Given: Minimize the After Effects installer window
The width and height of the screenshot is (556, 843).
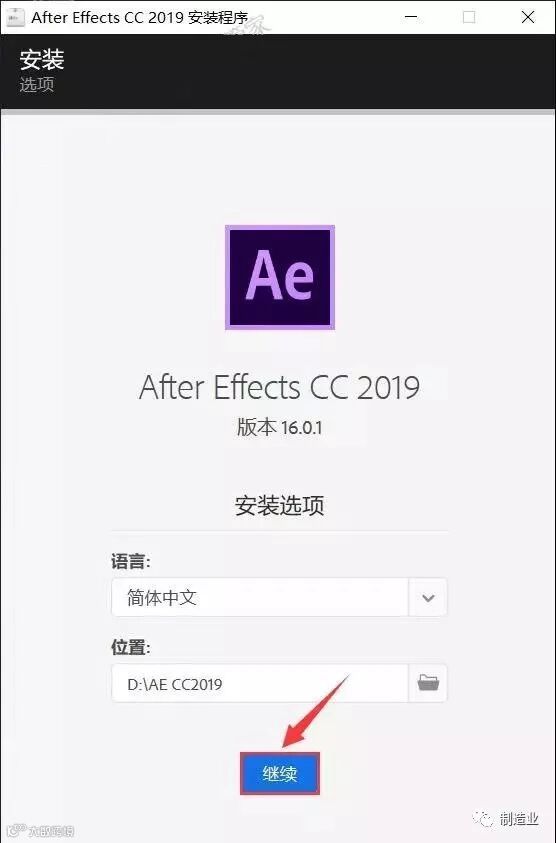Looking at the screenshot, I should pyautogui.click(x=411, y=17).
